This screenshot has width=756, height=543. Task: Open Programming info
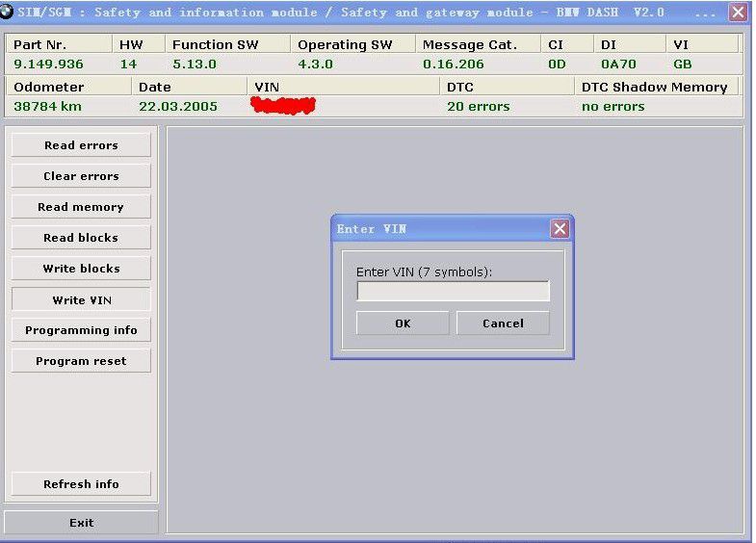point(81,330)
